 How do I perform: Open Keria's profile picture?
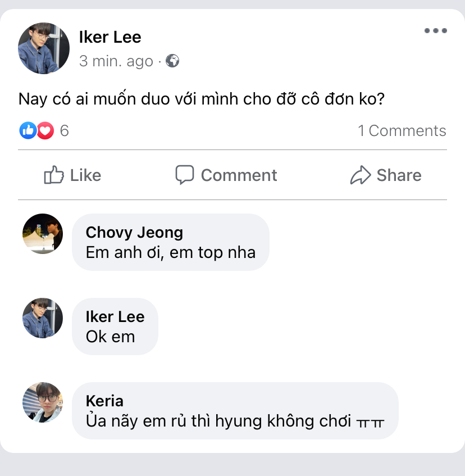click(43, 402)
